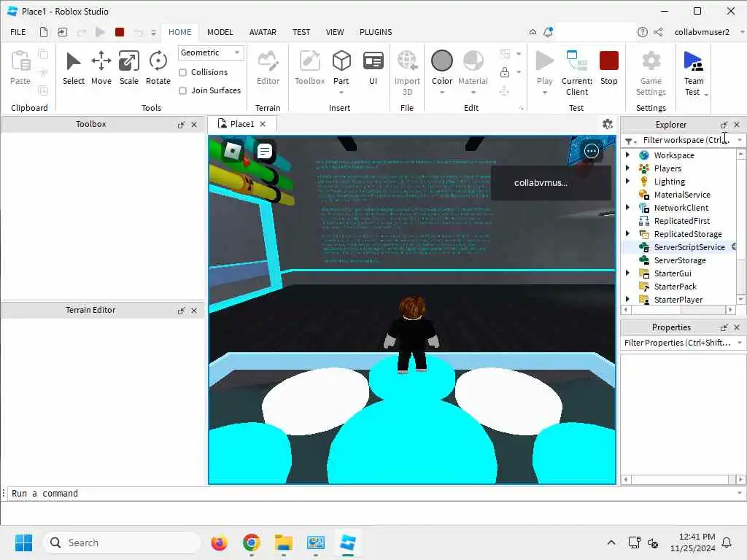The height and width of the screenshot is (560, 747).
Task: Click the Filter Properties input field
Action: [677, 343]
